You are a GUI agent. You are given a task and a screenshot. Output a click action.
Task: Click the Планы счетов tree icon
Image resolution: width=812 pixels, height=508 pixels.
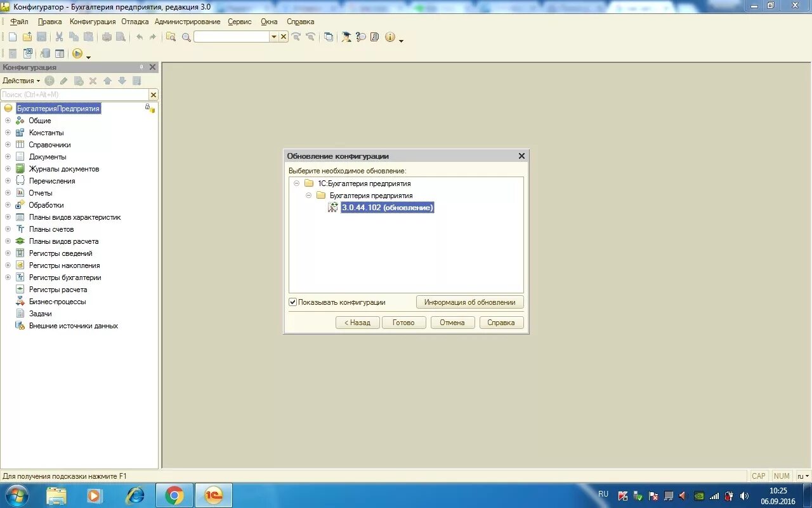click(20, 229)
